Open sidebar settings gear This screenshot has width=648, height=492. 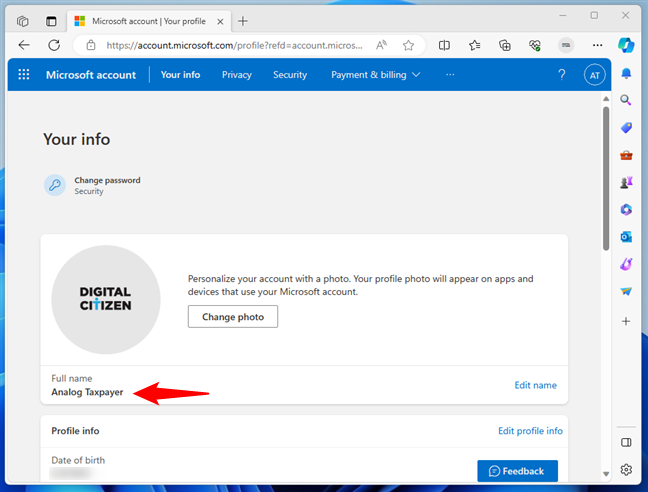pos(626,470)
